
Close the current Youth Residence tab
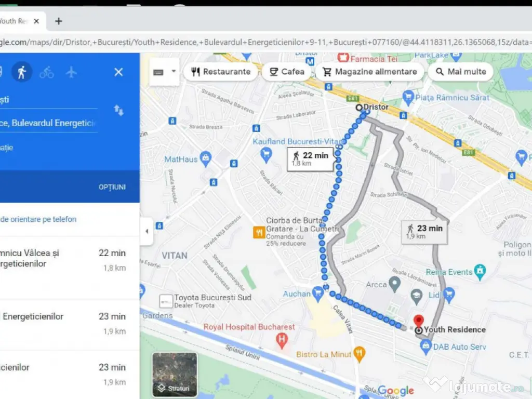[36, 21]
